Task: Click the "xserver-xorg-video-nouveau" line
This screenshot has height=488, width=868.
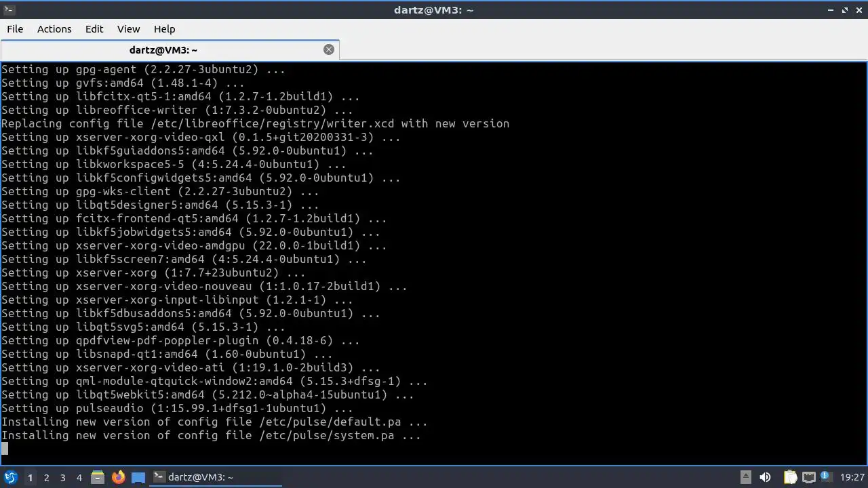Action: tap(205, 286)
